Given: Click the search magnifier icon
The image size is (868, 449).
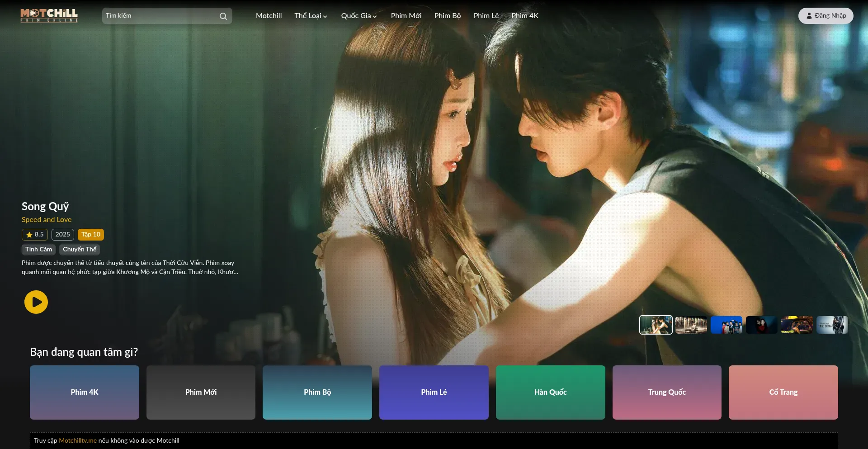Looking at the screenshot, I should pos(223,16).
